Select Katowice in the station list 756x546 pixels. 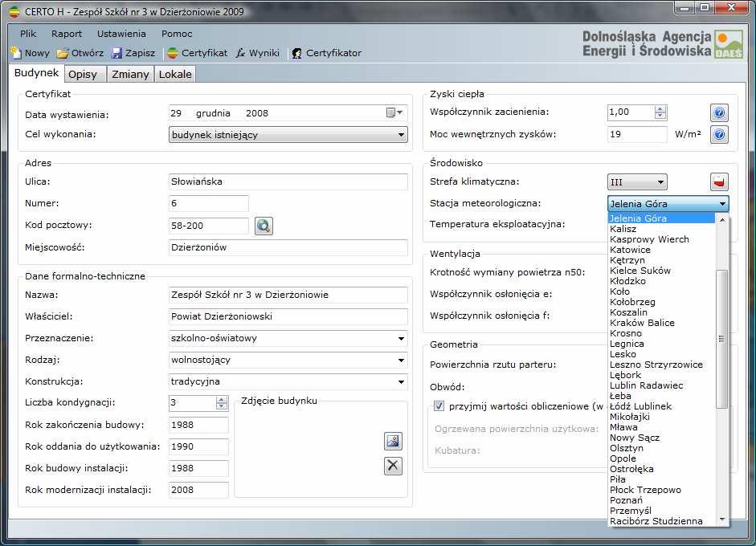point(662,250)
